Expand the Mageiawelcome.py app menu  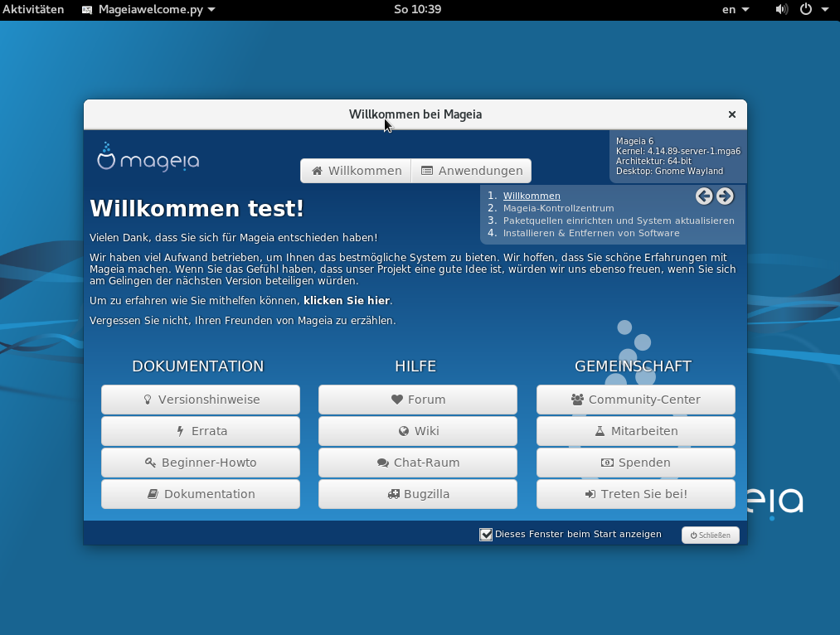[149, 9]
